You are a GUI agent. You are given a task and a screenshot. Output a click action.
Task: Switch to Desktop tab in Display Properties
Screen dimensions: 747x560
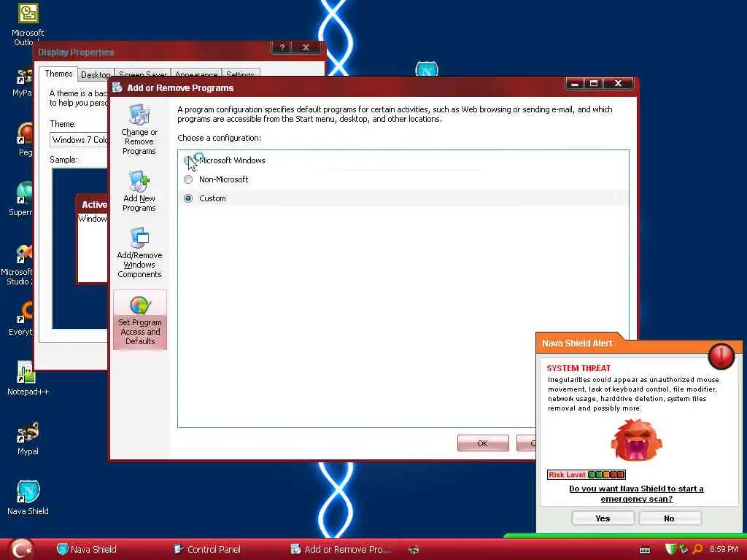click(96, 75)
